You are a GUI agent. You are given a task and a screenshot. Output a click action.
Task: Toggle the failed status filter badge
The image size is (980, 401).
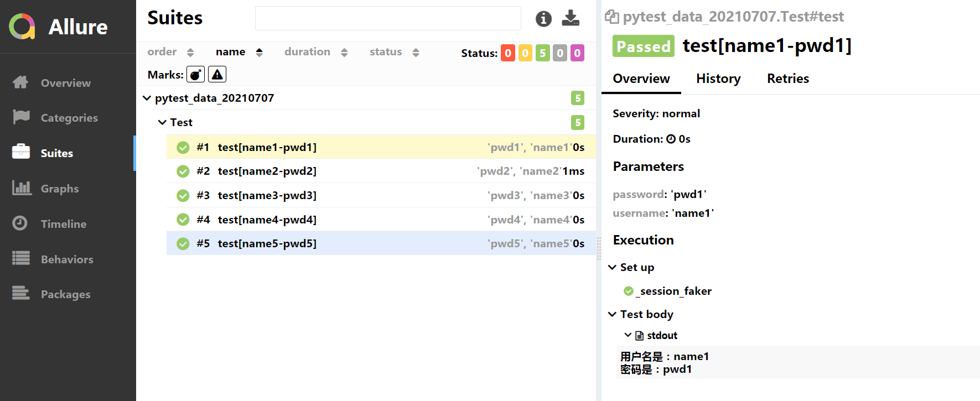point(508,53)
